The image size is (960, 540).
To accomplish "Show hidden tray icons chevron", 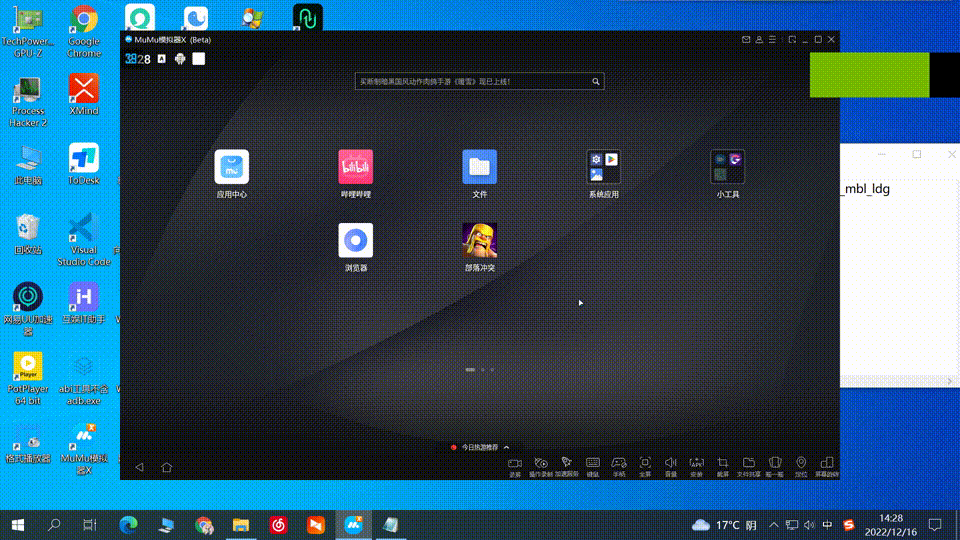I will pyautogui.click(x=773, y=525).
